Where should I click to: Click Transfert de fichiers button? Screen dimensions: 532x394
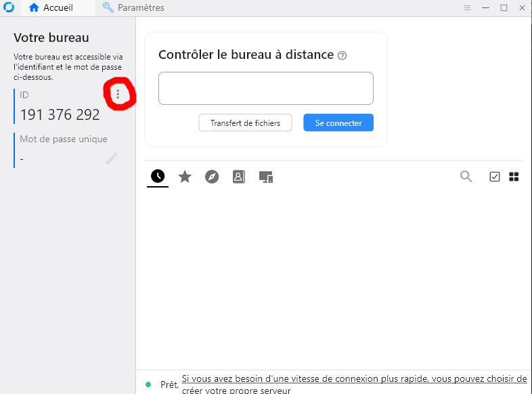pos(245,123)
